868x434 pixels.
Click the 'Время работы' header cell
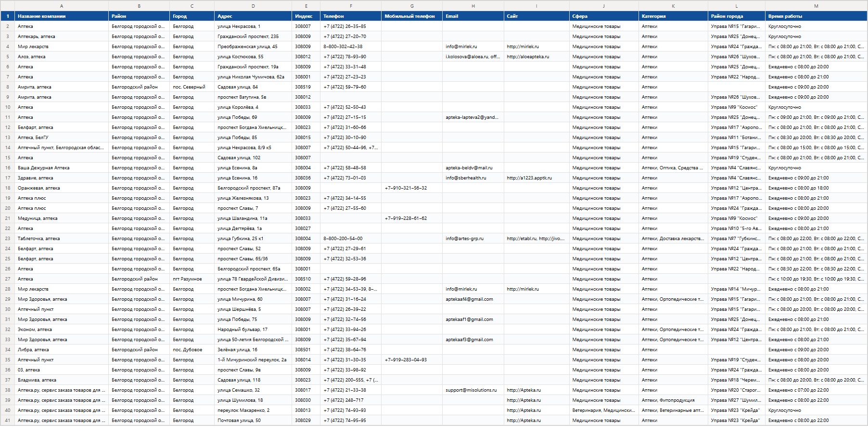(816, 16)
